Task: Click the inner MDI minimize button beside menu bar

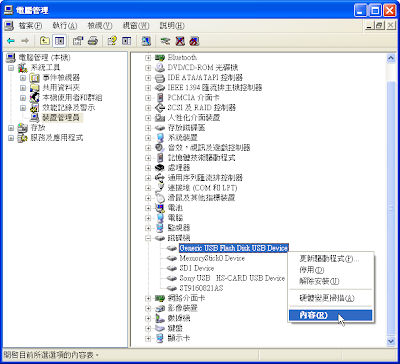Action: tap(369, 26)
